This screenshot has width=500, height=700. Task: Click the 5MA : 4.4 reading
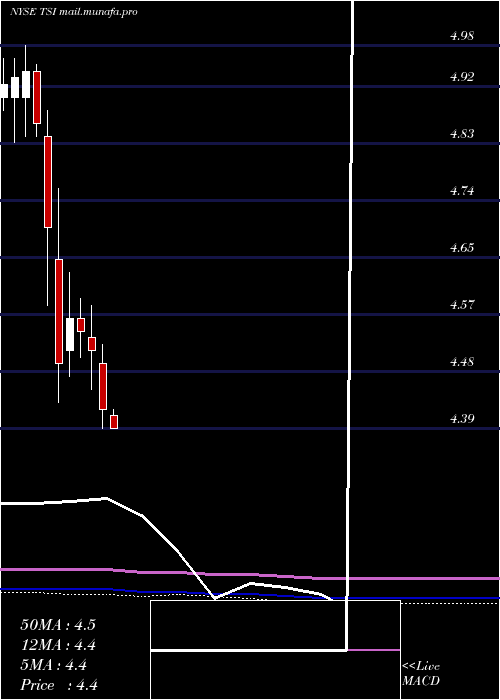[54, 665]
